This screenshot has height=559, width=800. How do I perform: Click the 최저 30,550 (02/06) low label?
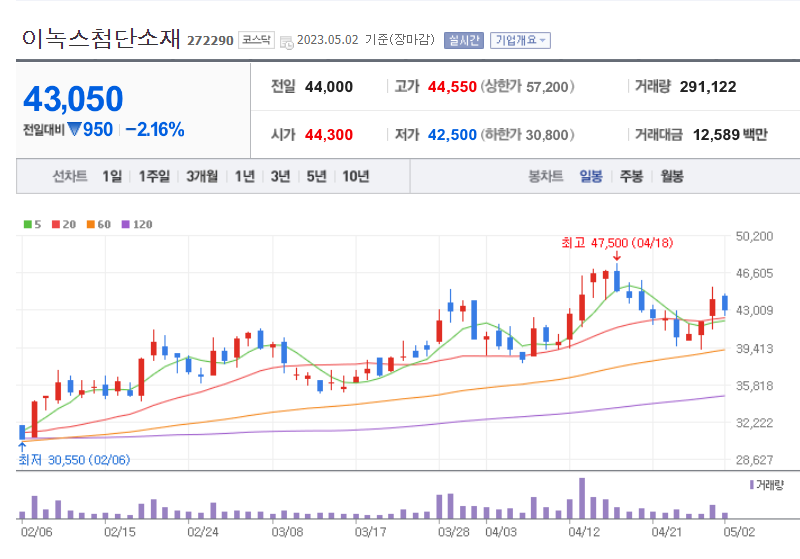pyautogui.click(x=74, y=460)
